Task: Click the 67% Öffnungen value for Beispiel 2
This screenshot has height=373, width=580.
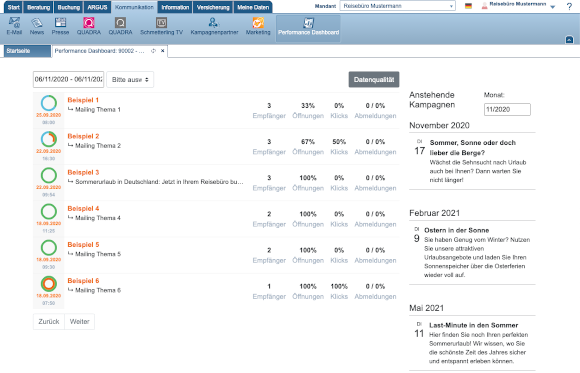Action: [308, 142]
